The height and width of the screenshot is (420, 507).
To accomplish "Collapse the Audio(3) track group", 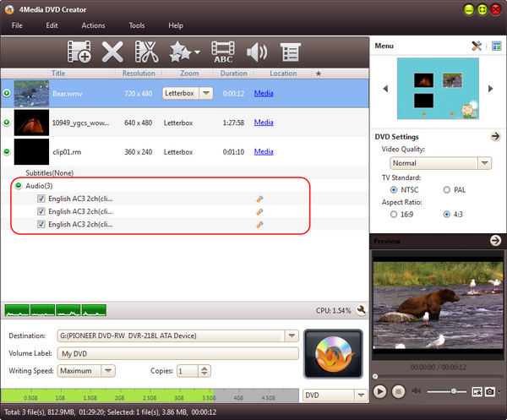I will pos(18,185).
